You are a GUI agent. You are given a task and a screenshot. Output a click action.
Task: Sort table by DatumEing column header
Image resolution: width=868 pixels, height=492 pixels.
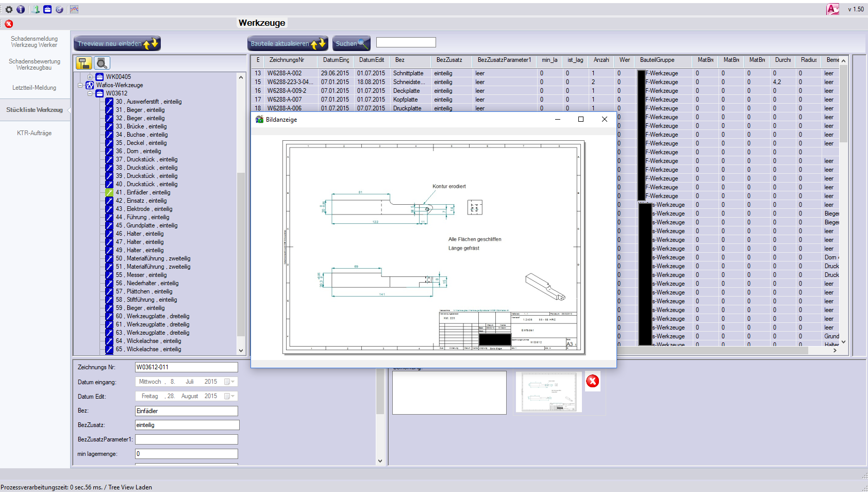point(336,60)
